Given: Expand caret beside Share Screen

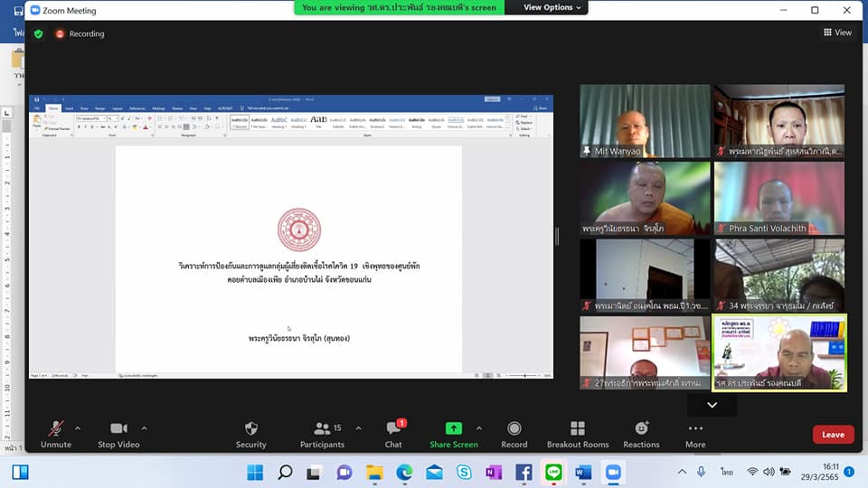Looking at the screenshot, I should [479, 428].
